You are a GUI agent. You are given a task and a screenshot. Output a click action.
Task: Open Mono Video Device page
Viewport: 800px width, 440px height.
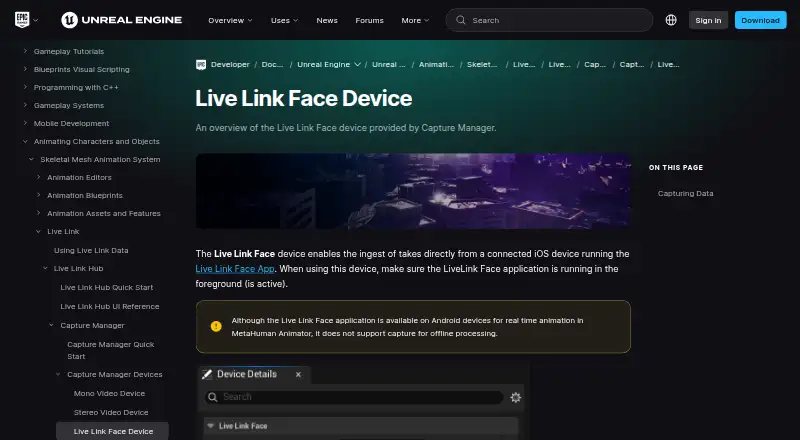[x=109, y=394]
